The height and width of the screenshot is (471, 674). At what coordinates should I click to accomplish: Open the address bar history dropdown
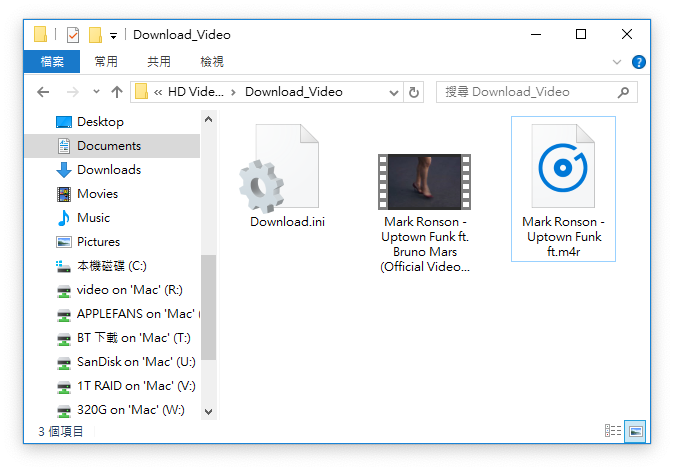click(393, 92)
